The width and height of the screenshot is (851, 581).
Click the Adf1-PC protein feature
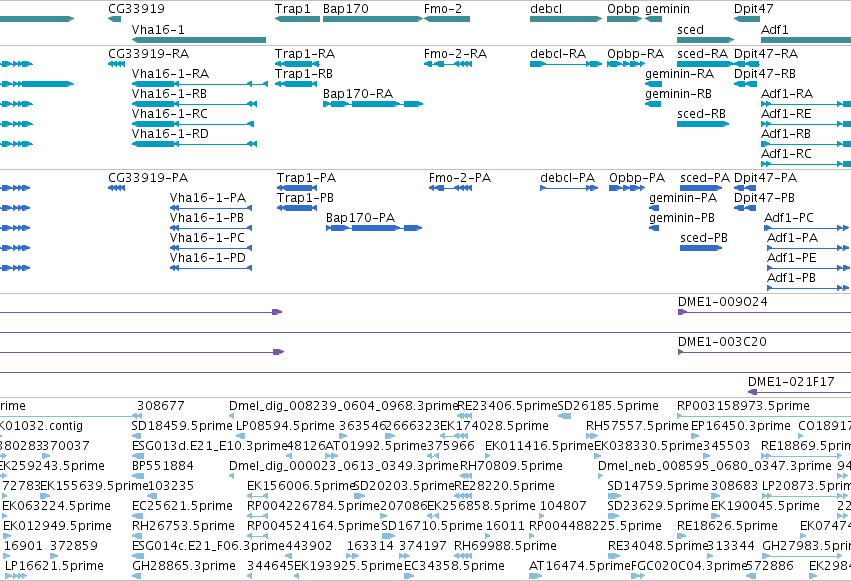pos(807,228)
